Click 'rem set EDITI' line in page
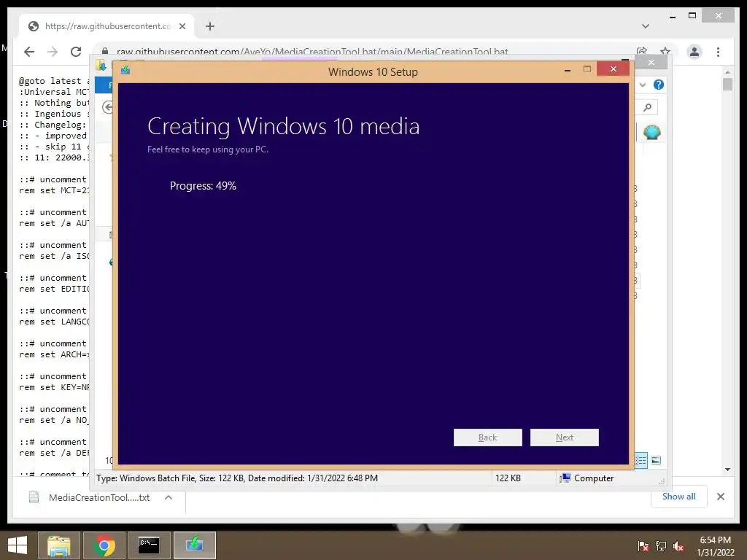This screenshot has height=560, width=747. [x=54, y=289]
